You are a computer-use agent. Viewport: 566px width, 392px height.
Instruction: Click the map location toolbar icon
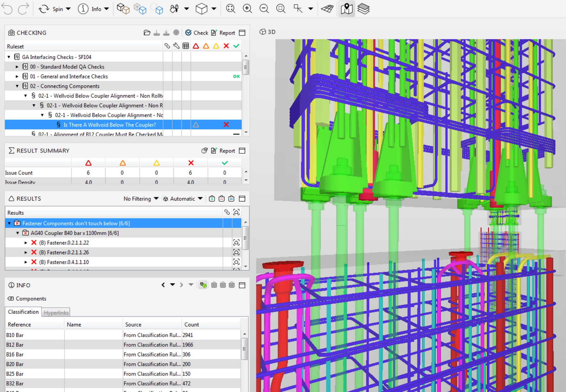pyautogui.click(x=346, y=9)
